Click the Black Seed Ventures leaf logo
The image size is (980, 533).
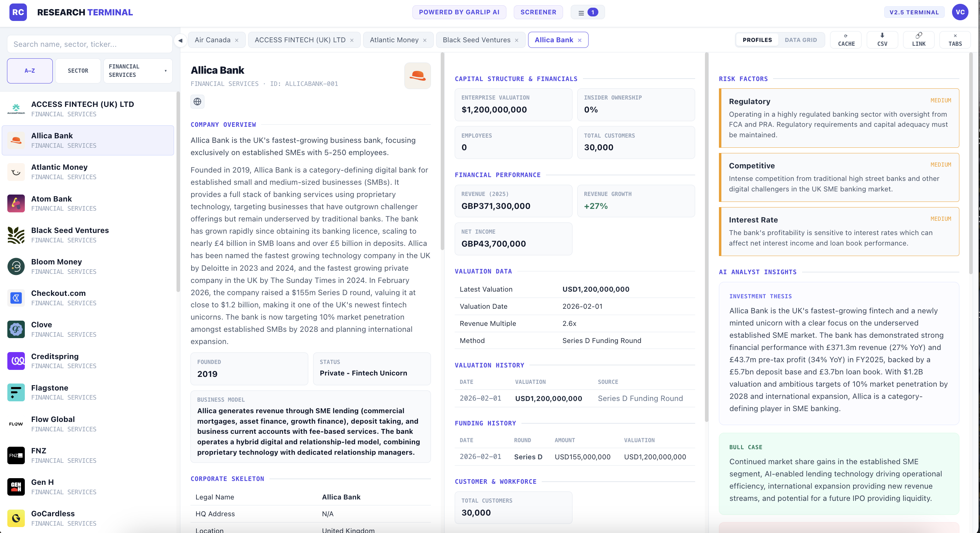point(16,235)
